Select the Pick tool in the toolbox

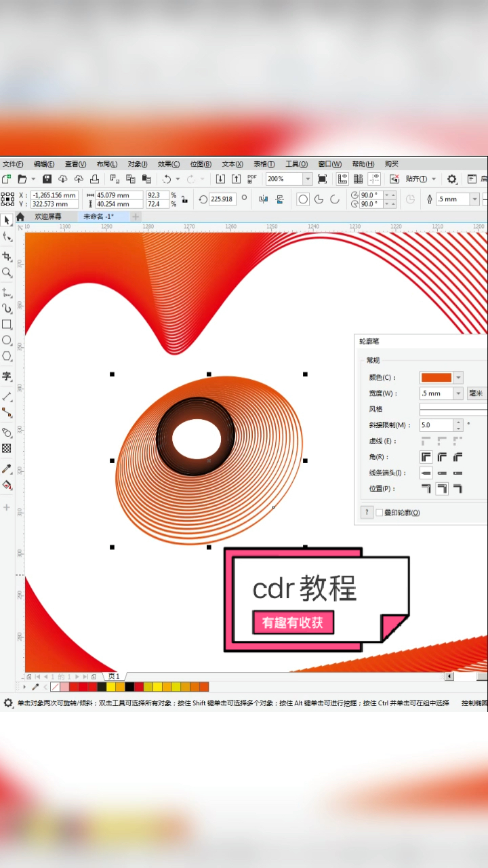coord(7,220)
